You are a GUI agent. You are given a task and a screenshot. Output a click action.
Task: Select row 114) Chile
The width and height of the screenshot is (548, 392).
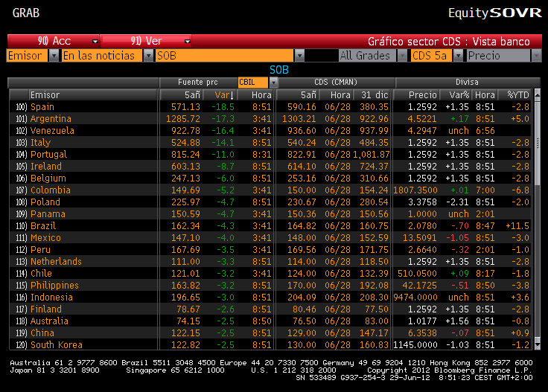(270, 273)
